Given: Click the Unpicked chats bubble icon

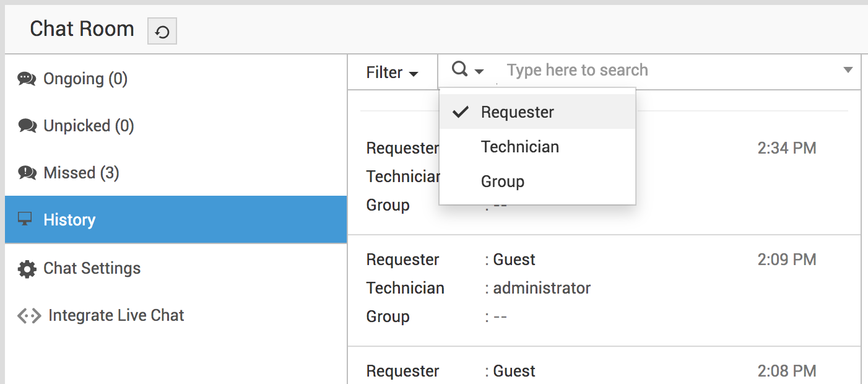Looking at the screenshot, I should [x=27, y=126].
